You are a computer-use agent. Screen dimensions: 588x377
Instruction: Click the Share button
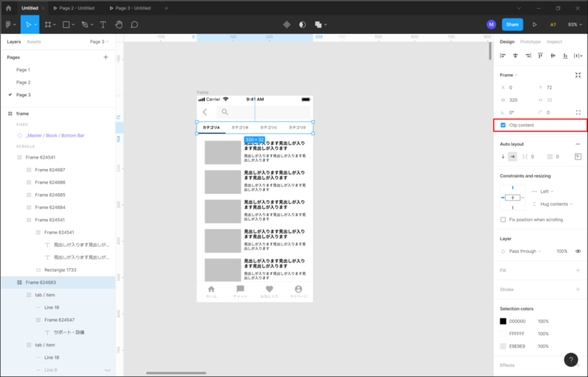pos(512,24)
